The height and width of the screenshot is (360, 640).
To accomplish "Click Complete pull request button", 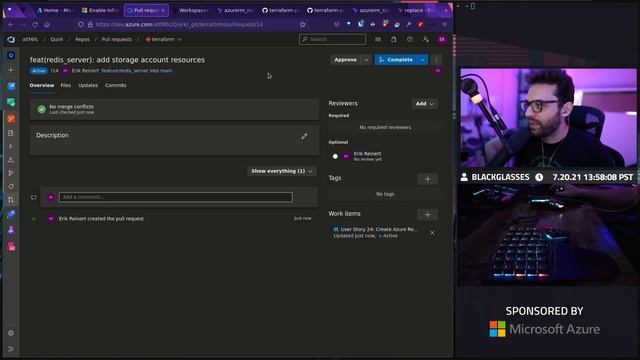I will click(x=396, y=60).
